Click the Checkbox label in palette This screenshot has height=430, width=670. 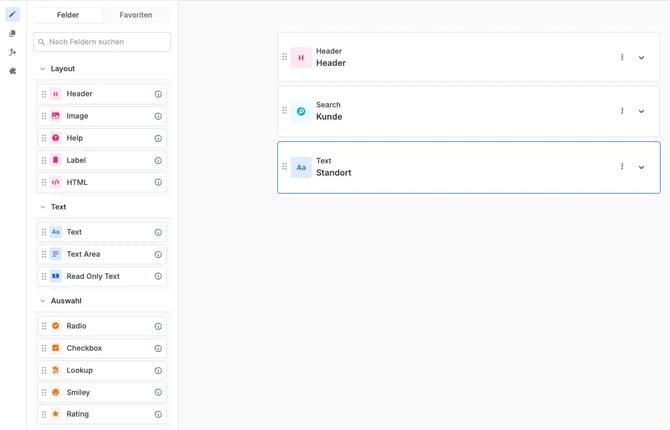(84, 348)
